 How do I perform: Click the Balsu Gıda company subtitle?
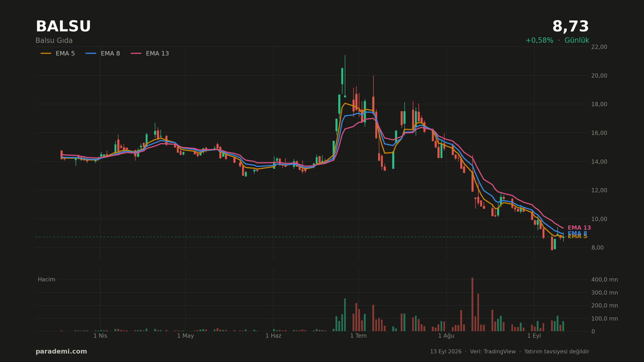pos(54,41)
